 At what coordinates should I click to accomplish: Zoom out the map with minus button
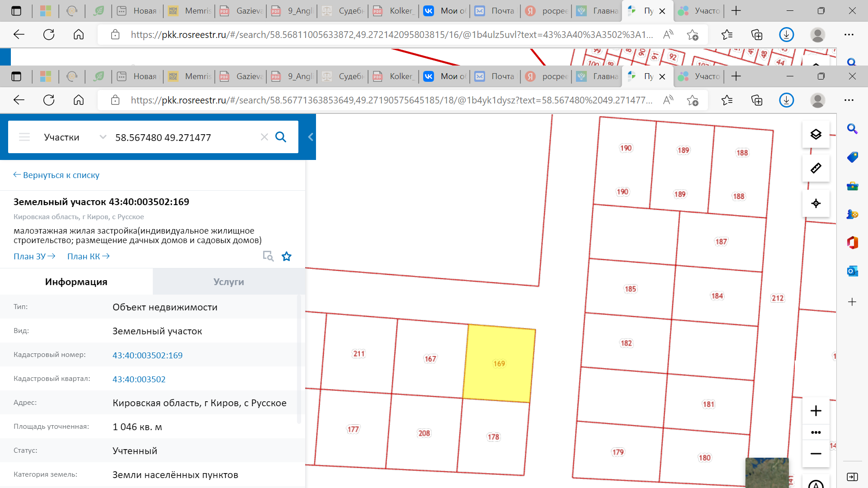[816, 454]
